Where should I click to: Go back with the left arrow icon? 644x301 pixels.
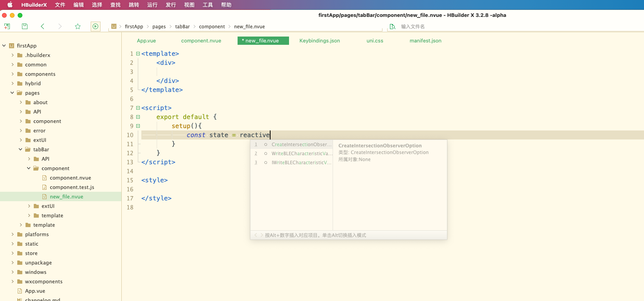42,26
